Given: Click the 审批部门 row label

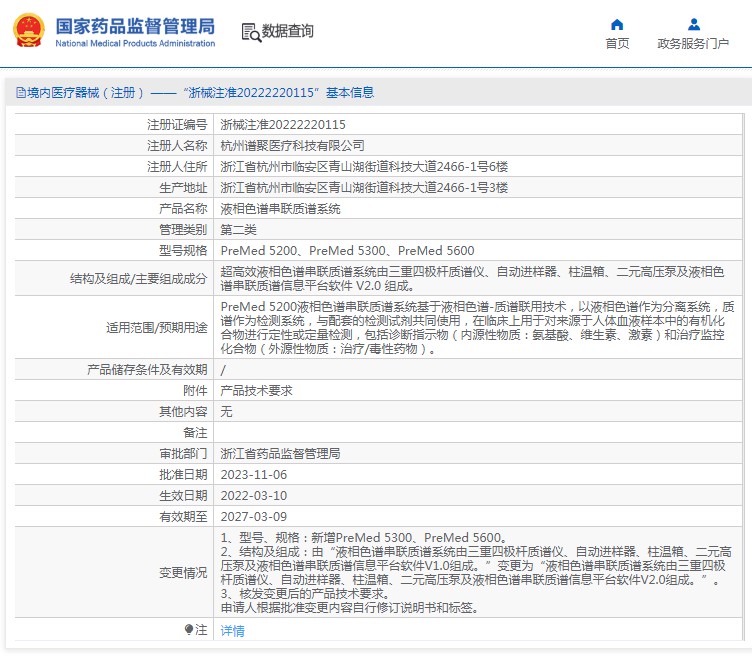Looking at the screenshot, I should 183,454.
